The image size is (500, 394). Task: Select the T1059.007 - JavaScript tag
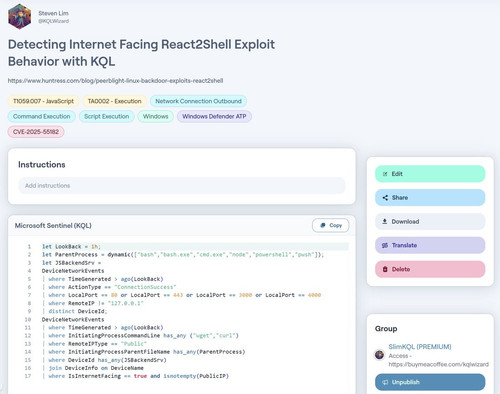coord(43,101)
